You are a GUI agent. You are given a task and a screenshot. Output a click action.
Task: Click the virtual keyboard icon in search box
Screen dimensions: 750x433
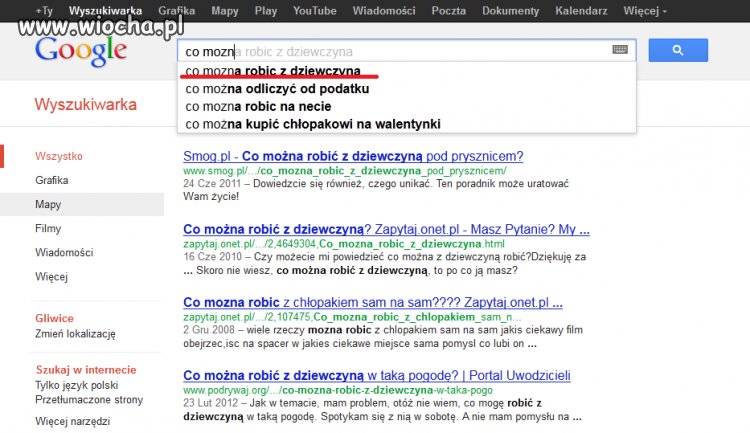(620, 50)
